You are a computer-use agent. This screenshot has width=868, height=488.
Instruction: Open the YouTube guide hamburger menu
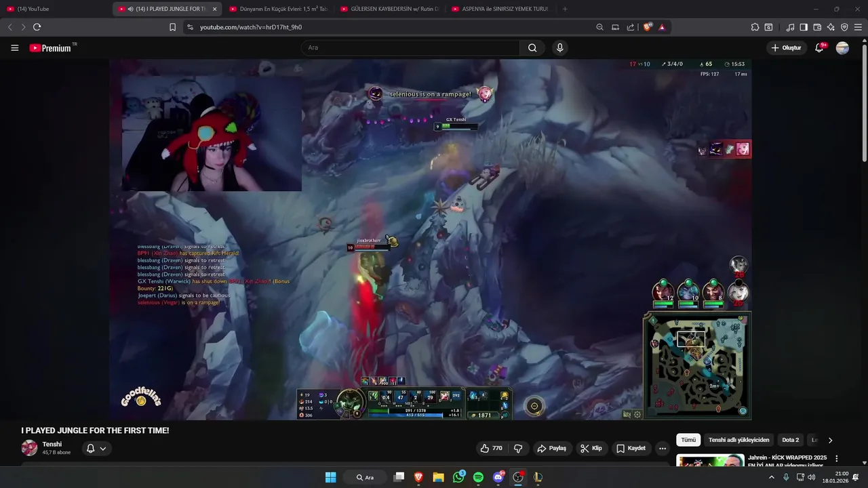[x=14, y=47]
